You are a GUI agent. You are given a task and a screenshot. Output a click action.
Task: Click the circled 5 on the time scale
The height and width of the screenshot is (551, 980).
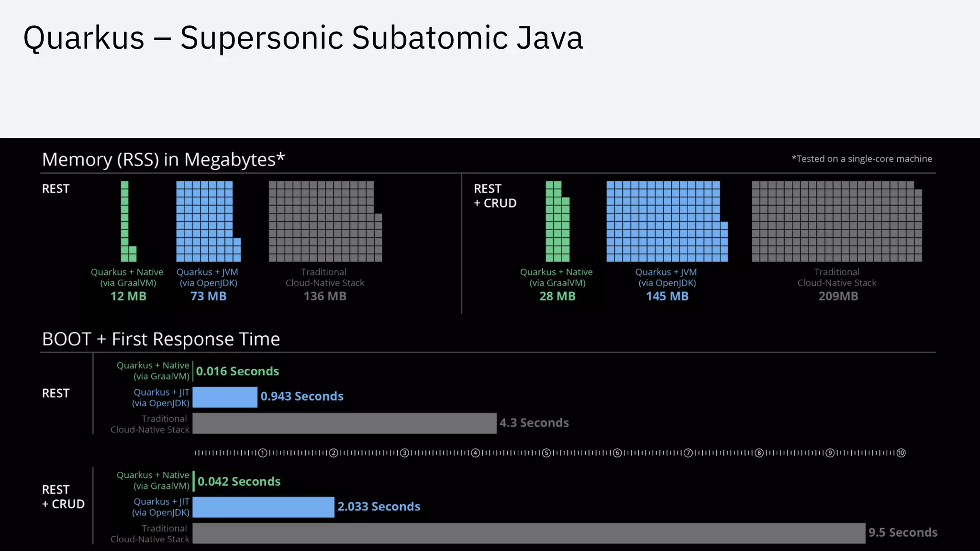546,453
